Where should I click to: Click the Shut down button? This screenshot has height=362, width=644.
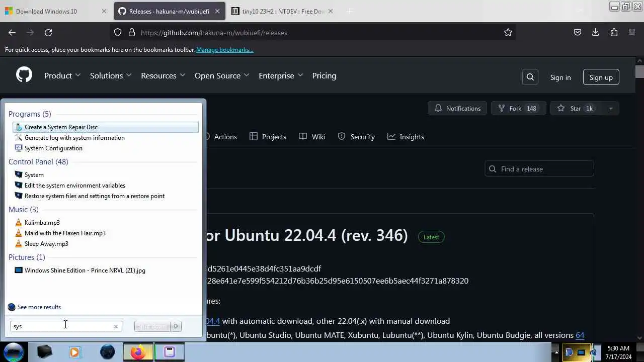(152, 326)
